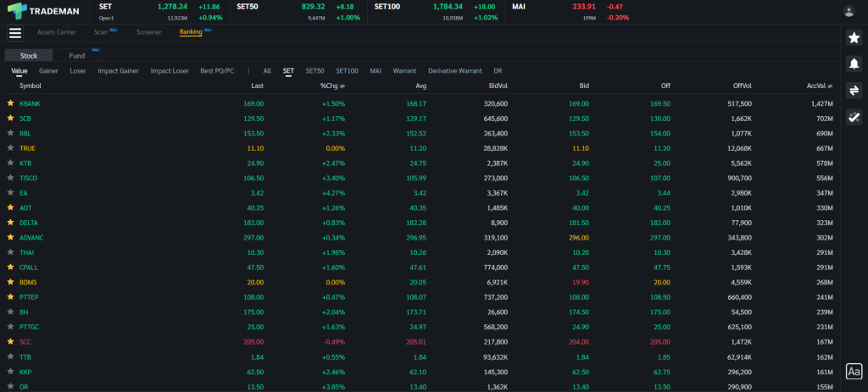Open the KBANK symbol
This screenshot has height=392, width=868.
click(x=30, y=103)
